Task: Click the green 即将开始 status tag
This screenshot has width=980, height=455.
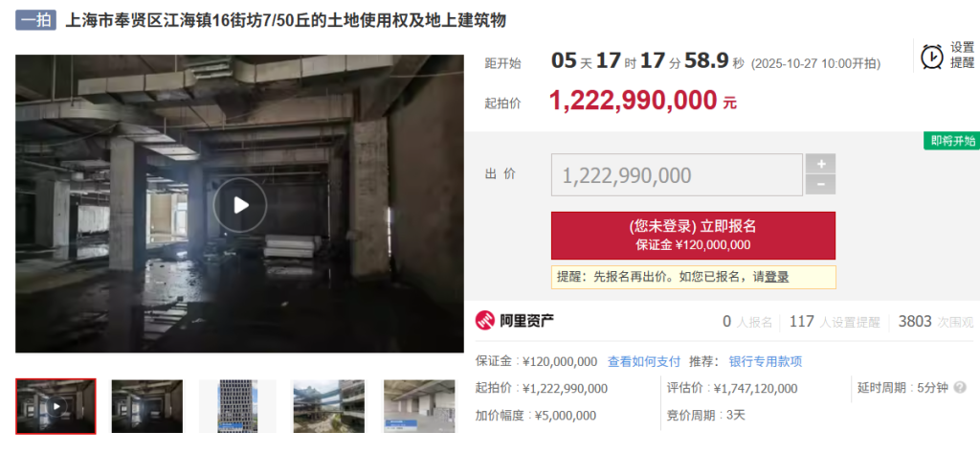Action: 952,141
